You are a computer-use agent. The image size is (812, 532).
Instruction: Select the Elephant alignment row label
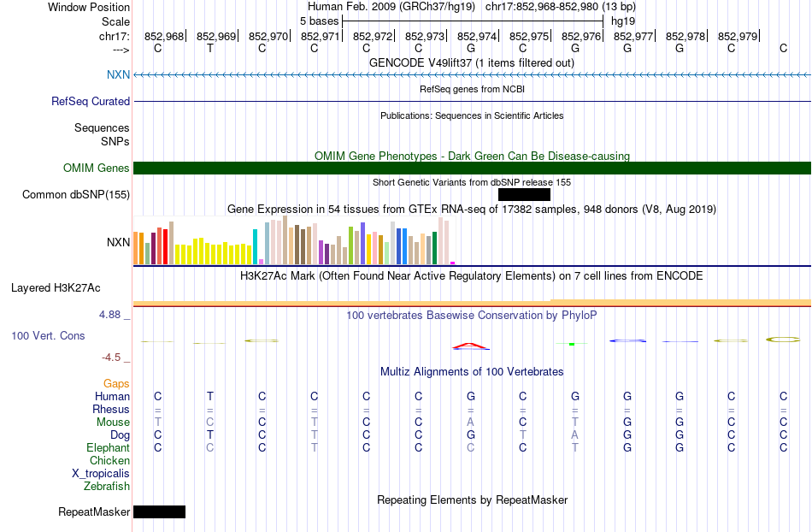pyautogui.click(x=108, y=447)
